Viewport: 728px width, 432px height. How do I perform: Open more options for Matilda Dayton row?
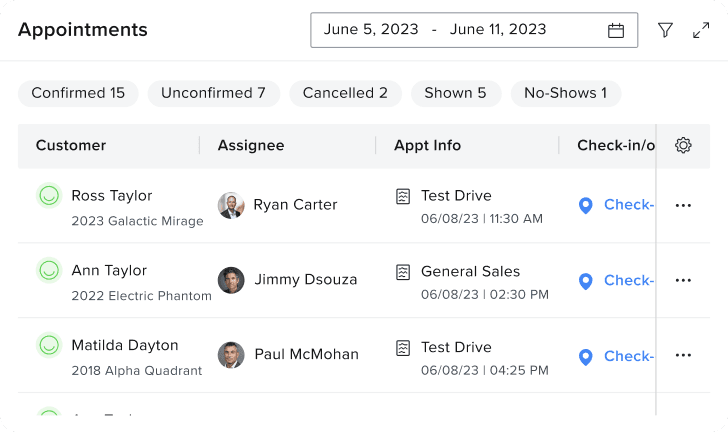tap(683, 355)
